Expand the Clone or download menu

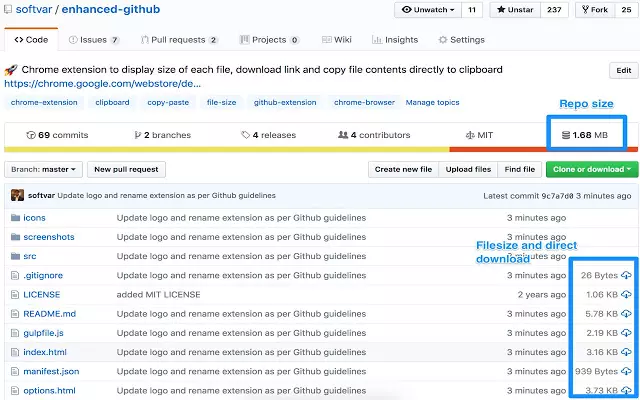pos(592,169)
